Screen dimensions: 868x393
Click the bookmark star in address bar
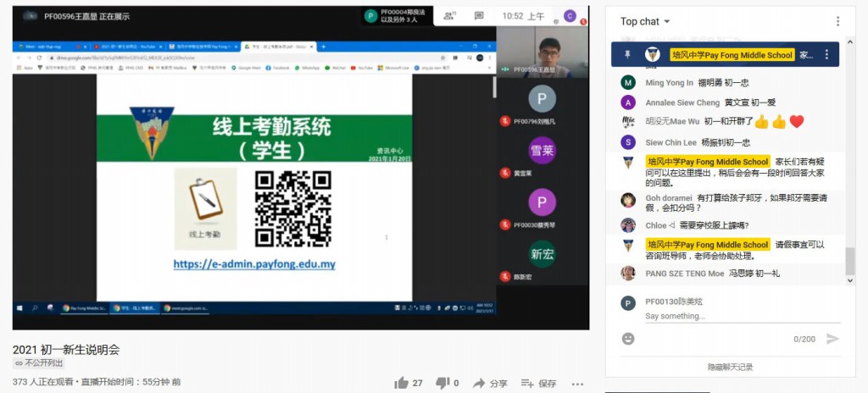pos(442,58)
